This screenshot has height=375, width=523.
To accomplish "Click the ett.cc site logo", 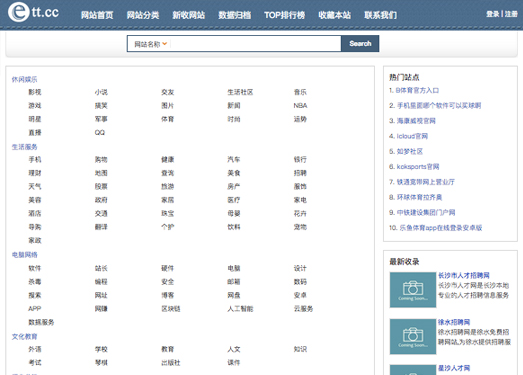I will pyautogui.click(x=33, y=12).
